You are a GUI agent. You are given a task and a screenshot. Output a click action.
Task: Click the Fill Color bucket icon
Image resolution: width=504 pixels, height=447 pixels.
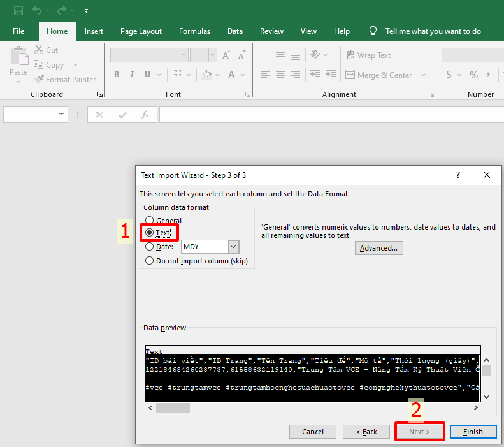tap(206, 75)
